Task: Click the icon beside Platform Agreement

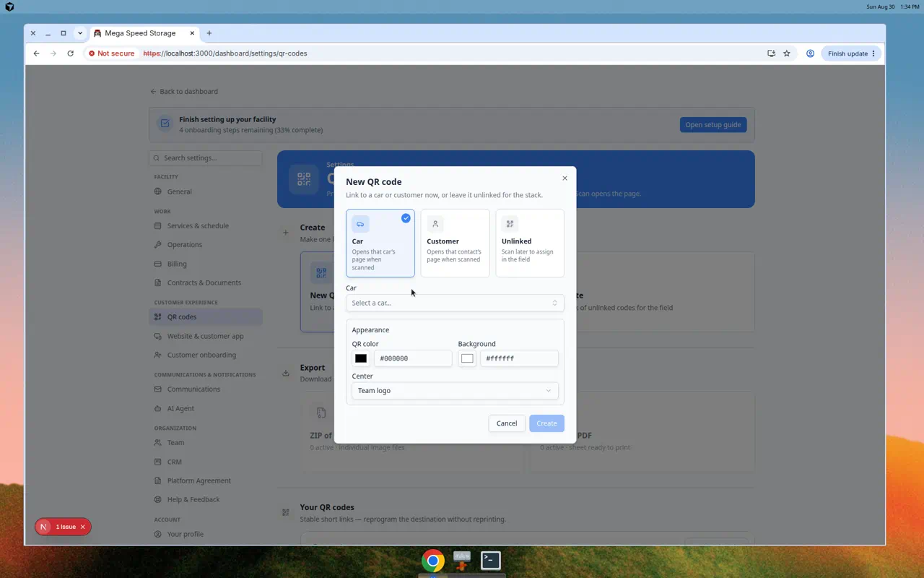Action: coord(158,480)
